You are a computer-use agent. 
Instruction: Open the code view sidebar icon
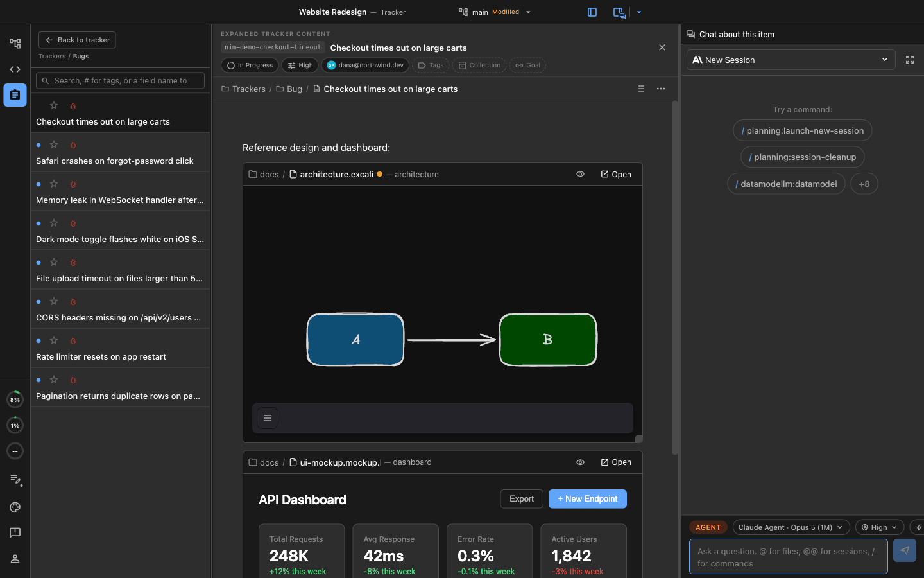click(x=15, y=69)
